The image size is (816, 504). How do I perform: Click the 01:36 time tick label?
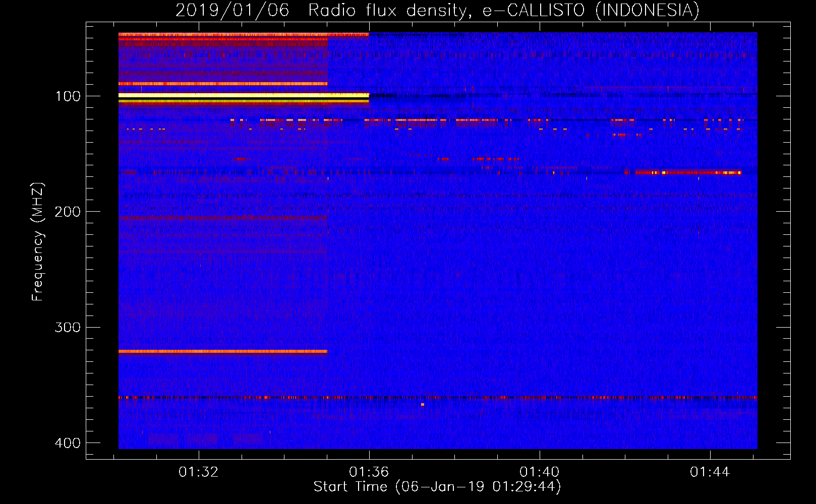(369, 472)
